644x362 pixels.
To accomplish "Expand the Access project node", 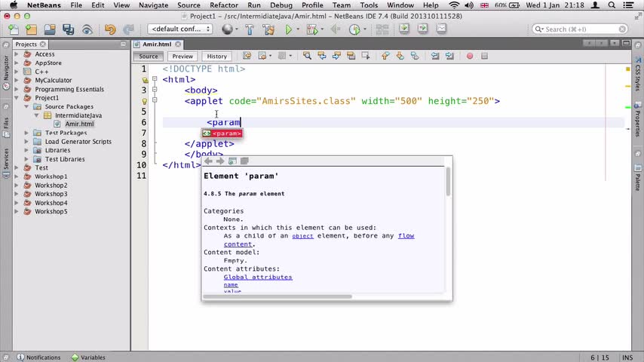I will tap(17, 54).
